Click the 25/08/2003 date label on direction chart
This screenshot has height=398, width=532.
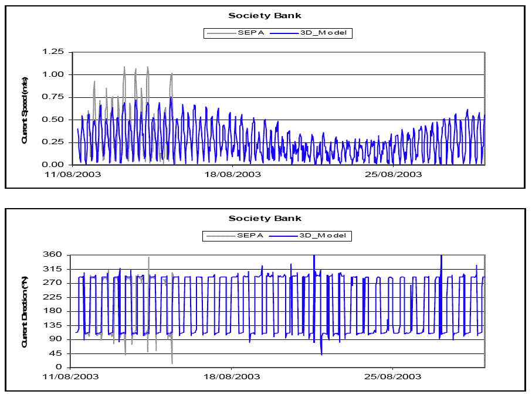[393, 377]
